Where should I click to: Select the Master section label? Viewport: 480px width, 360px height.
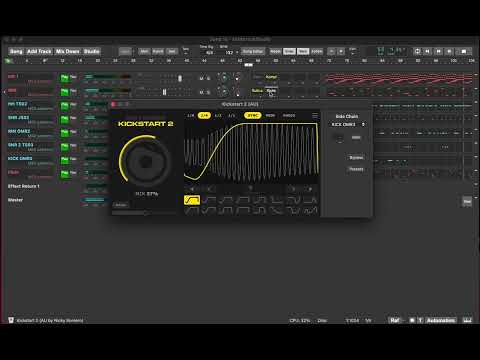coord(15,200)
